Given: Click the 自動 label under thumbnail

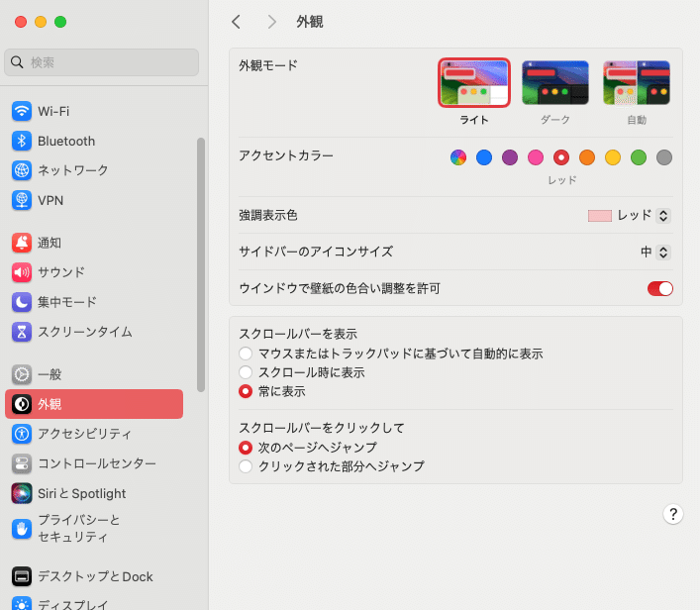Looking at the screenshot, I should click(x=637, y=120).
